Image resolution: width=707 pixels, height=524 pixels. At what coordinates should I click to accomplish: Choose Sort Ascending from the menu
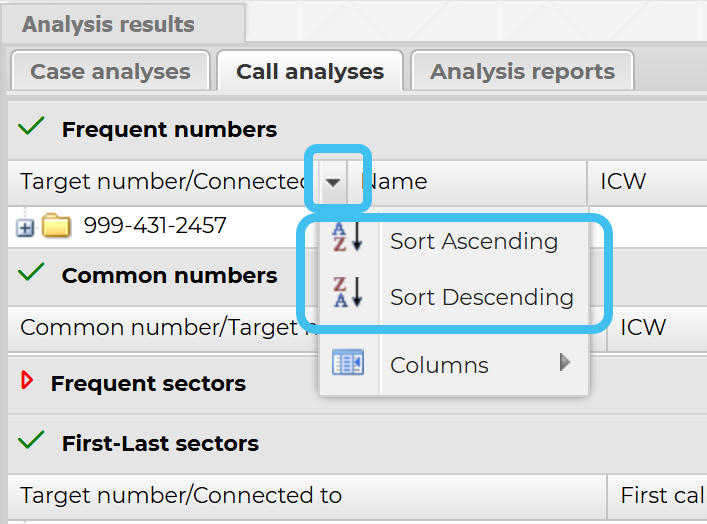tap(474, 241)
